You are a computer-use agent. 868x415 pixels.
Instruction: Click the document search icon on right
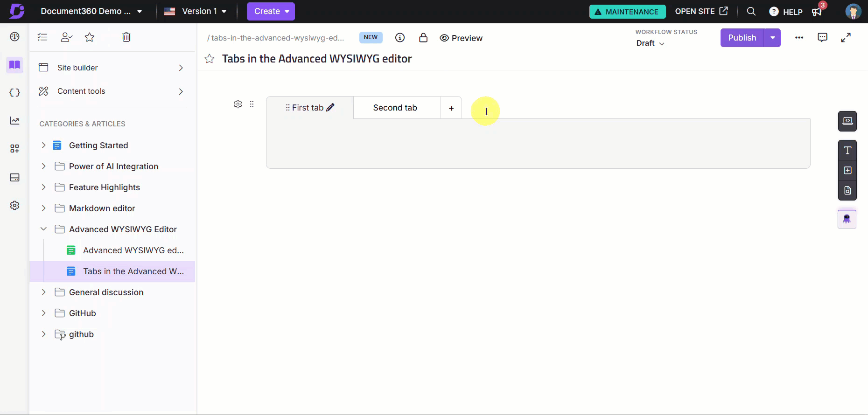tap(847, 190)
